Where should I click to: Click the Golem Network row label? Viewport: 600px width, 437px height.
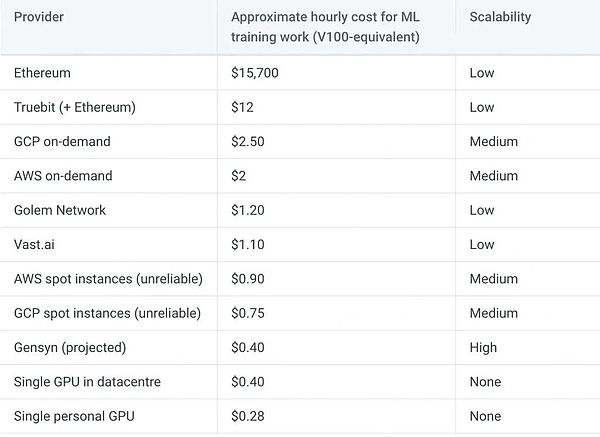tap(60, 210)
